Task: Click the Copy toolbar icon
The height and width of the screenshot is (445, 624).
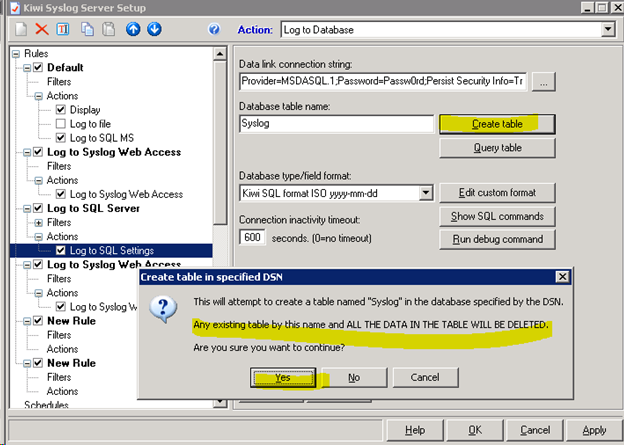Action: (87, 29)
